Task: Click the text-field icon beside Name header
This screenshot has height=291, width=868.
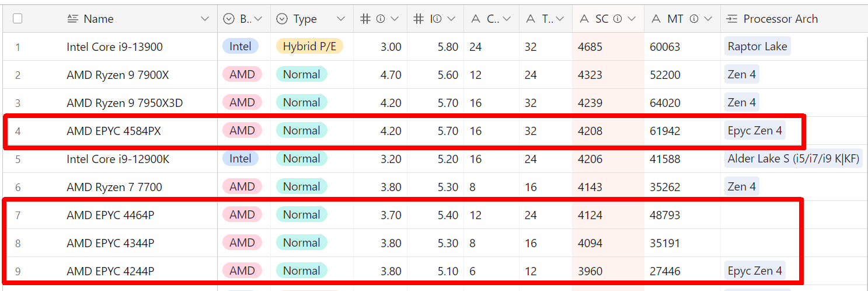Action: 73,19
